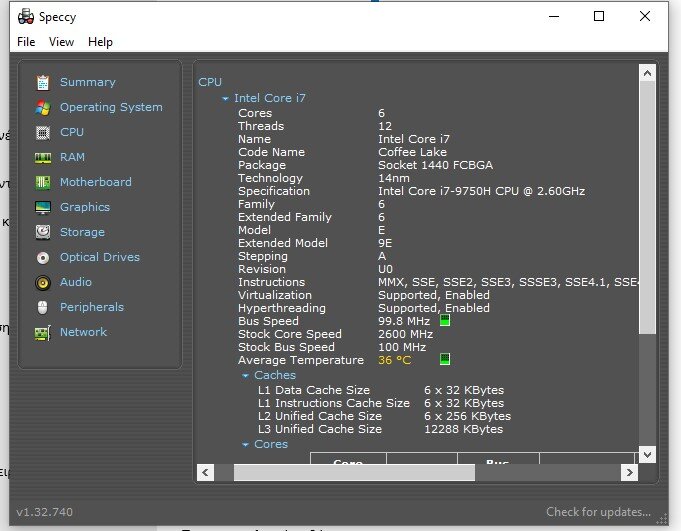Click the L1 Data Cache Size row
Viewport: 681px width, 531px height.
pyautogui.click(x=381, y=390)
